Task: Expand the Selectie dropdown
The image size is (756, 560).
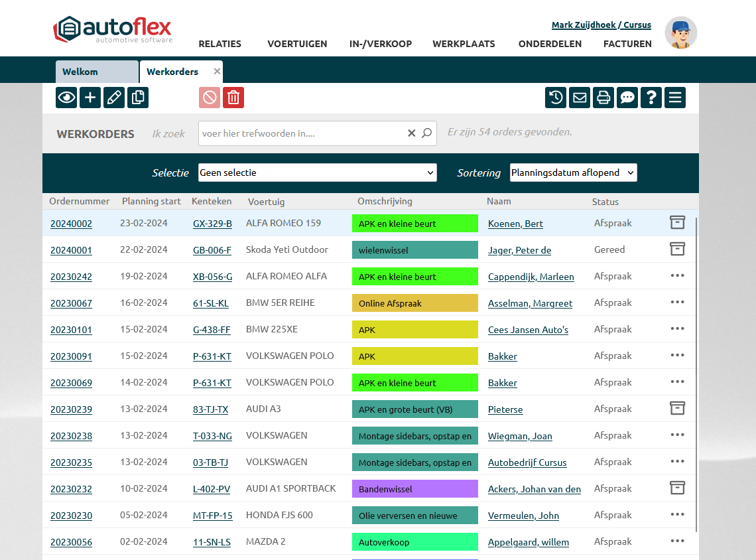Action: 318,173
